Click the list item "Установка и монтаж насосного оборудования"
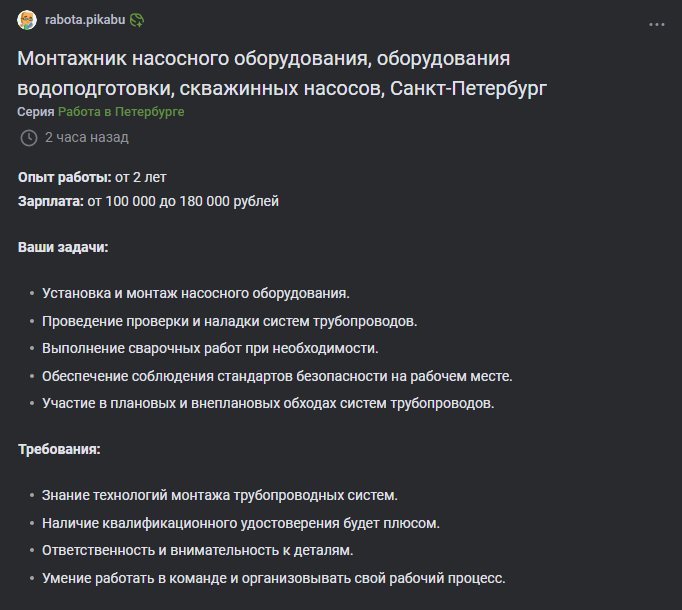 click(x=196, y=294)
